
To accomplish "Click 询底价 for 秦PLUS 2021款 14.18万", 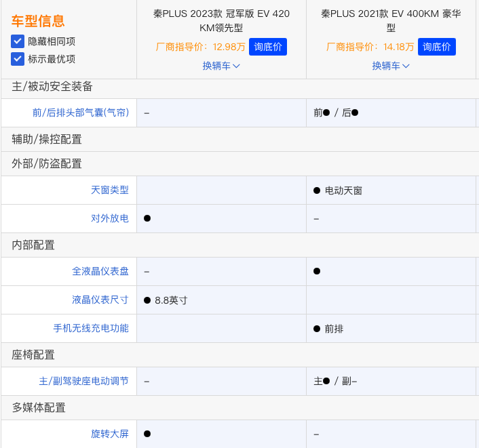I will [x=436, y=47].
